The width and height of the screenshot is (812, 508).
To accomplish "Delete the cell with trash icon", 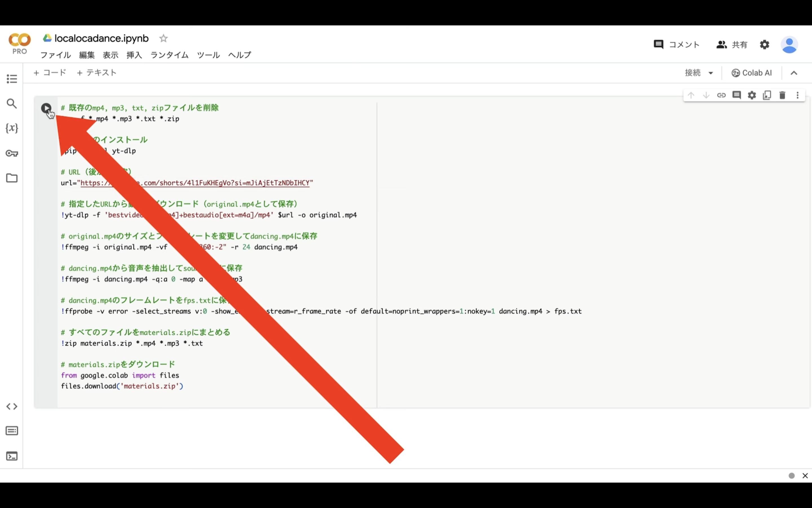I will click(782, 95).
